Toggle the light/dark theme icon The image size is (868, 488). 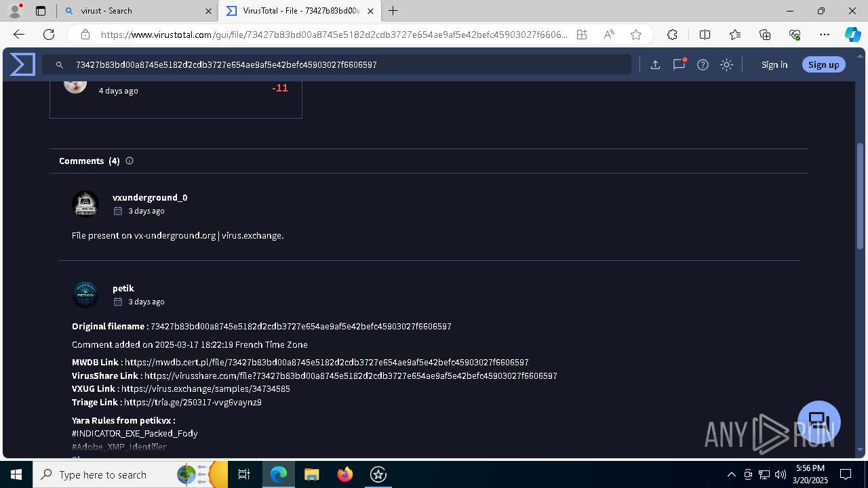click(x=726, y=64)
